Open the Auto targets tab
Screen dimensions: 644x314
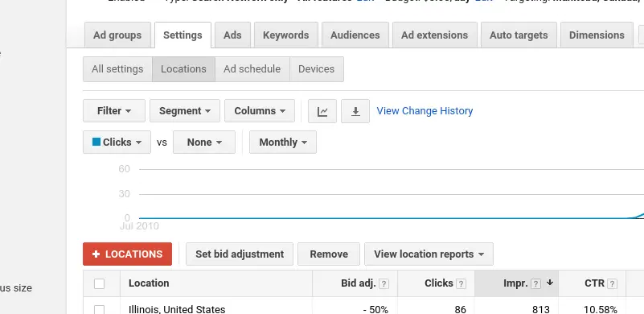pos(519,35)
